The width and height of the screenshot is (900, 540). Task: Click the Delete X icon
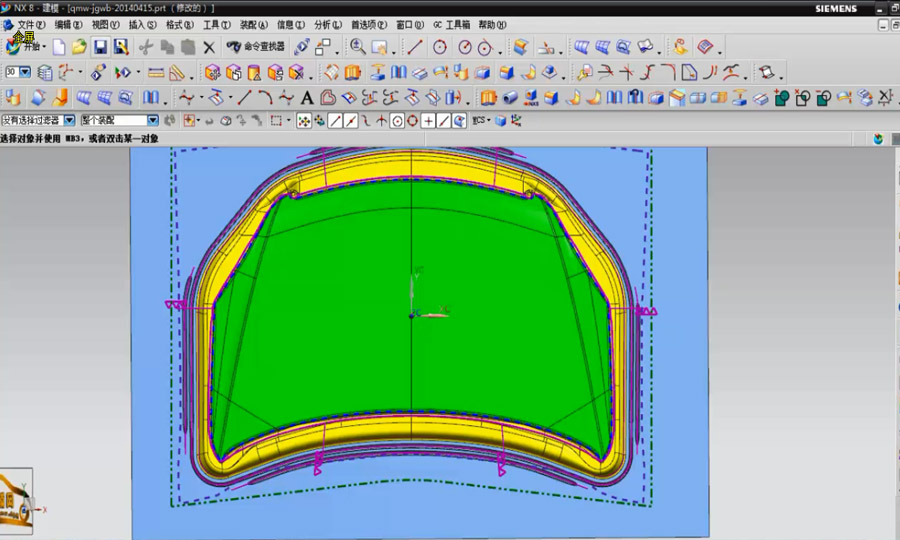click(208, 47)
